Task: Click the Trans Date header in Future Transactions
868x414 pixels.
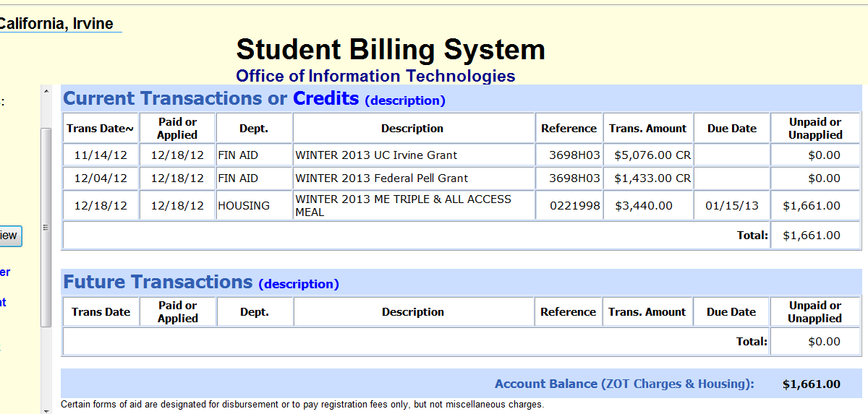Action: [101, 312]
